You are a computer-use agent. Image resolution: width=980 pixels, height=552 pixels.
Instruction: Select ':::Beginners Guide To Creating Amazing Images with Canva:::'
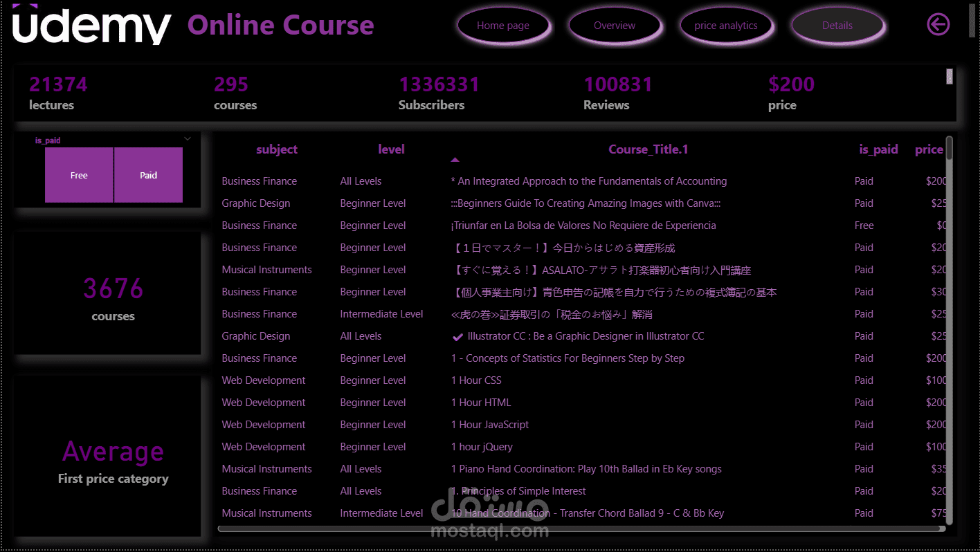[x=586, y=203]
